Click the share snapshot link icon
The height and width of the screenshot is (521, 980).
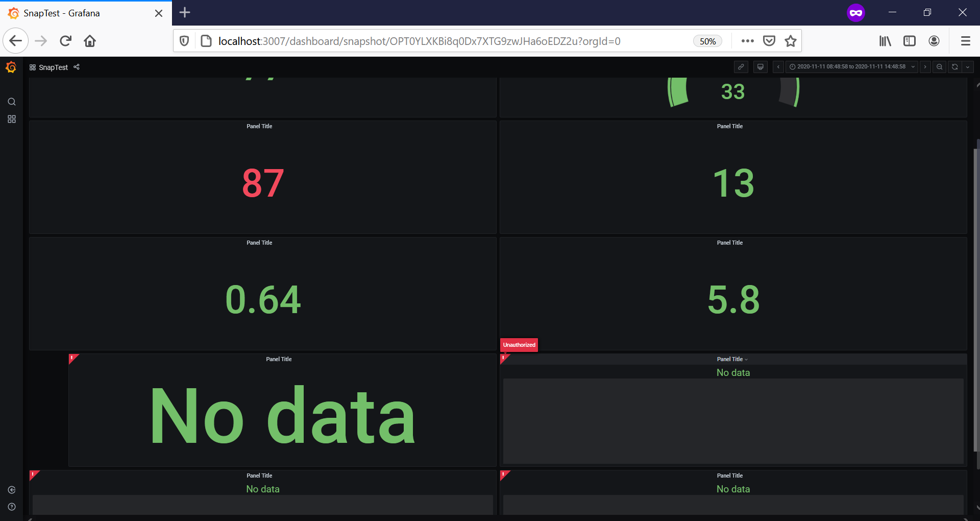(741, 67)
